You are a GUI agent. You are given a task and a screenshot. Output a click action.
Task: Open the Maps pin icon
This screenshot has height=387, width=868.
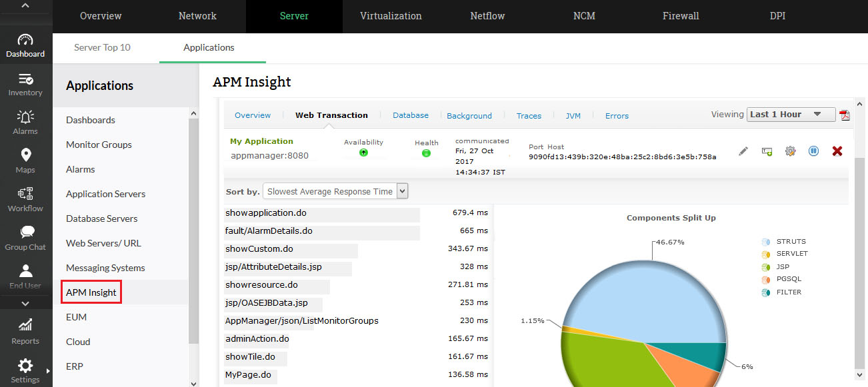(25, 155)
